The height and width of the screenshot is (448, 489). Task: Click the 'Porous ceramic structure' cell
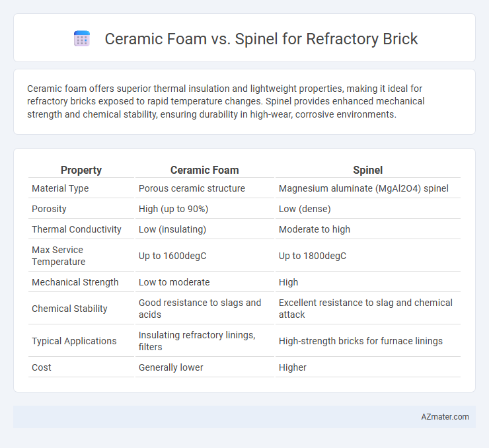[x=192, y=188]
